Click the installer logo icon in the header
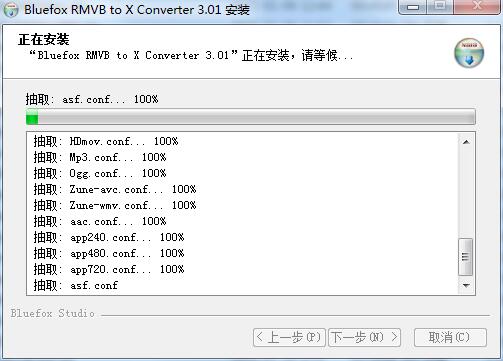The image size is (503, 361). tap(469, 53)
